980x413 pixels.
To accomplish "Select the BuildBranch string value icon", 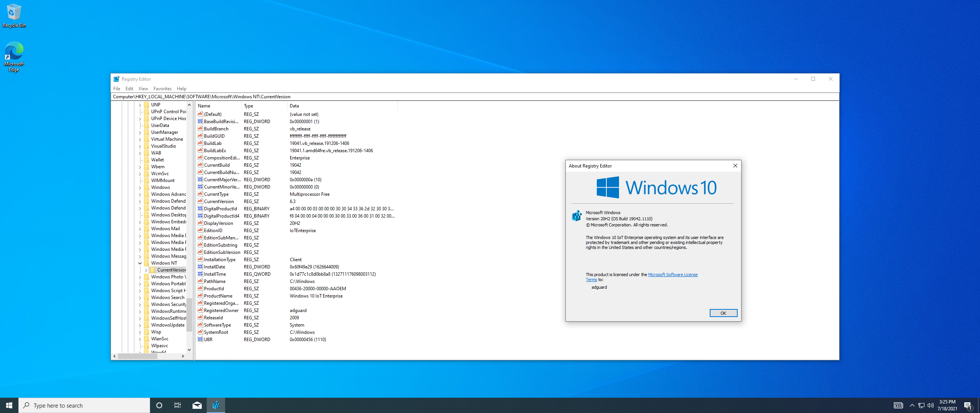I will [x=200, y=128].
